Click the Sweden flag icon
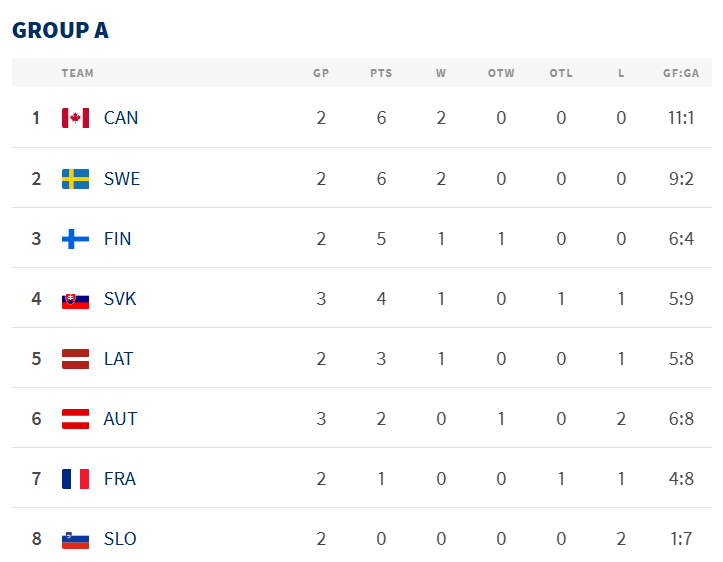This screenshot has height=562, width=723. coord(76,179)
